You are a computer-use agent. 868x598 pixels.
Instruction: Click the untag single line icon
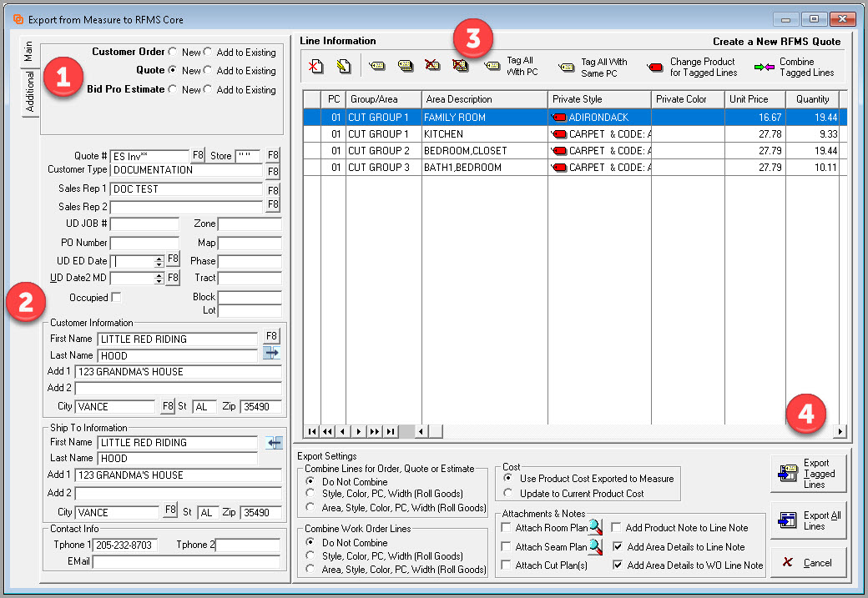click(x=432, y=66)
